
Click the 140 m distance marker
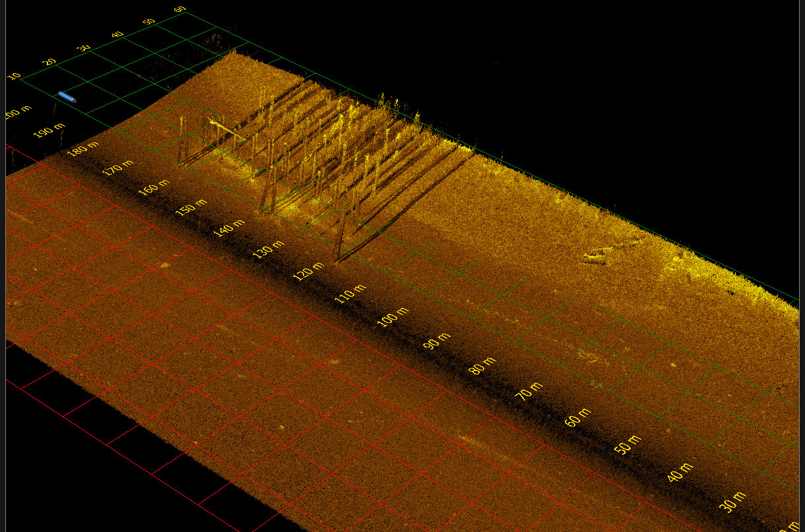pyautogui.click(x=230, y=227)
